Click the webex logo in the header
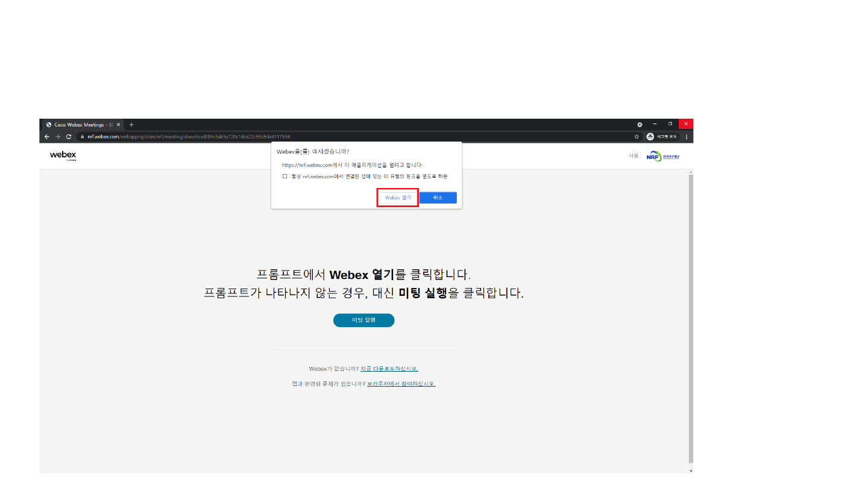868x488 pixels. [63, 156]
